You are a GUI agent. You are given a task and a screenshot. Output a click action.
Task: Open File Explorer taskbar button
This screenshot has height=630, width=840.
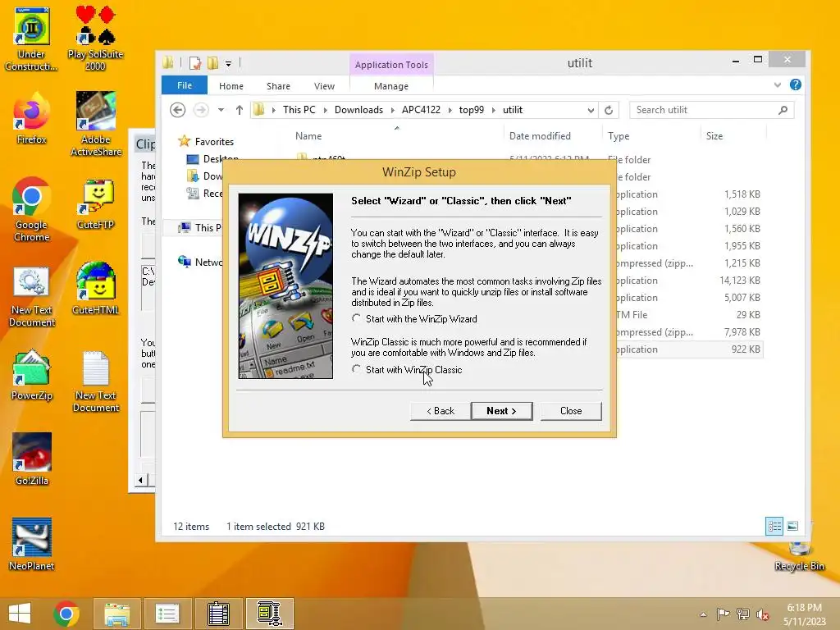(116, 614)
